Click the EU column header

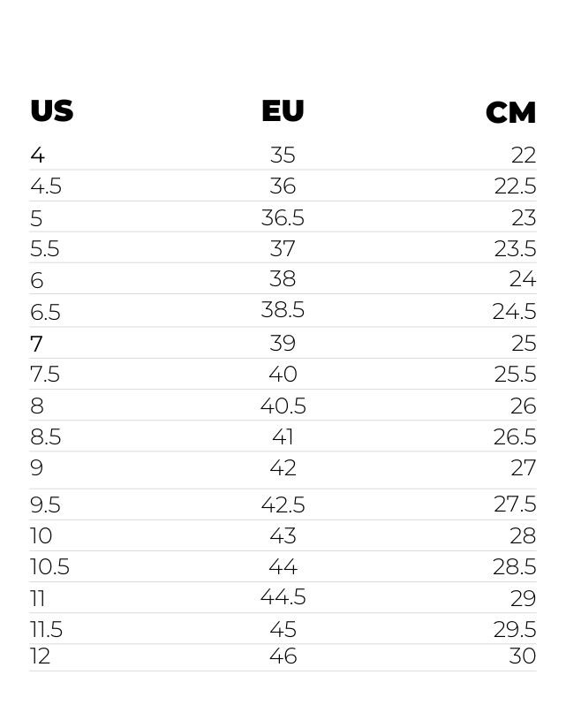coord(283,110)
